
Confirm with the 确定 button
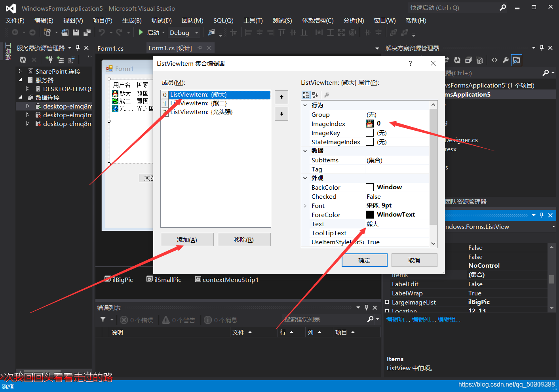(364, 260)
